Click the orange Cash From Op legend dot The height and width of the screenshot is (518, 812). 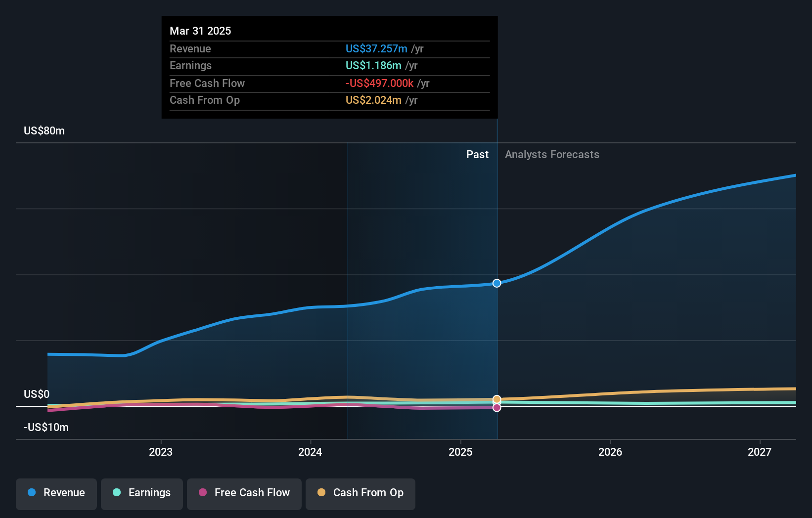[321, 492]
